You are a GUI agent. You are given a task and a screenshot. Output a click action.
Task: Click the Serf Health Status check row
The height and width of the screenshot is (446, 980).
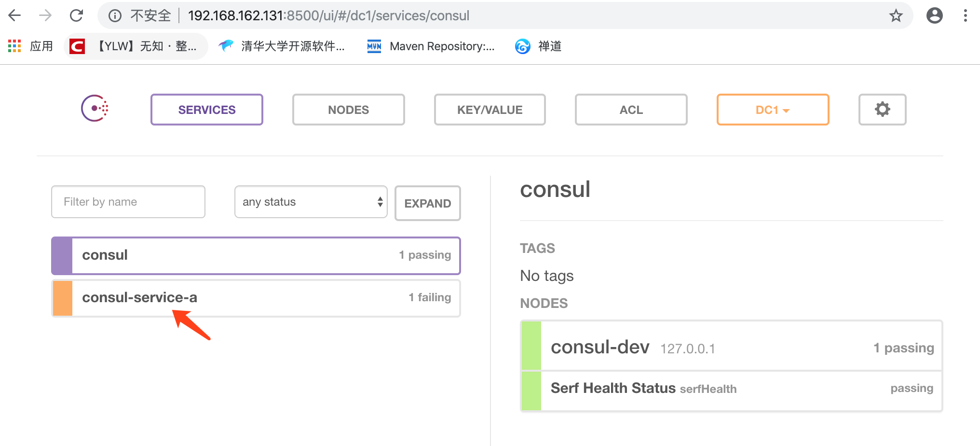click(731, 390)
